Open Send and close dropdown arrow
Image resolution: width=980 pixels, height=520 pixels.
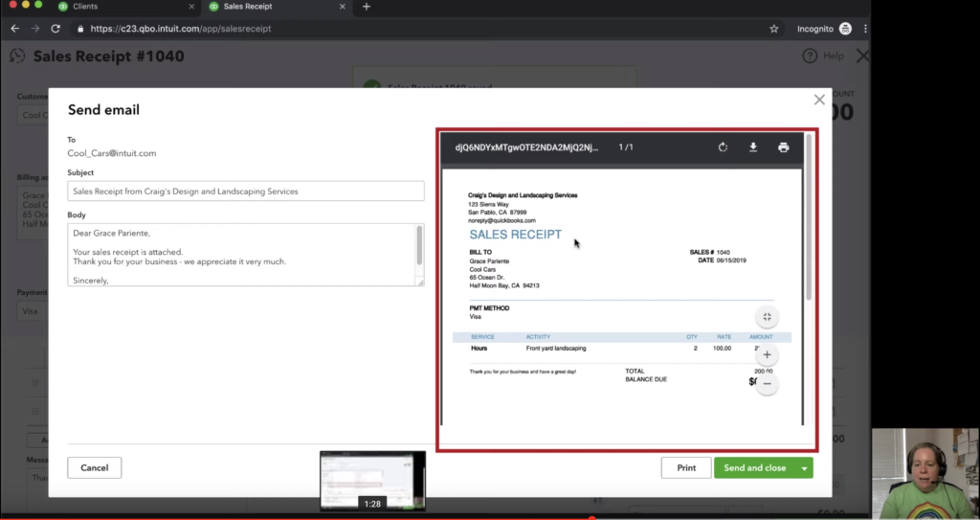click(804, 468)
